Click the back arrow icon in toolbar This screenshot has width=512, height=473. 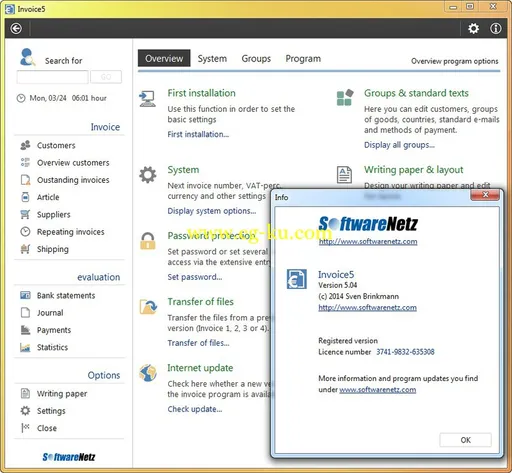click(x=16, y=29)
